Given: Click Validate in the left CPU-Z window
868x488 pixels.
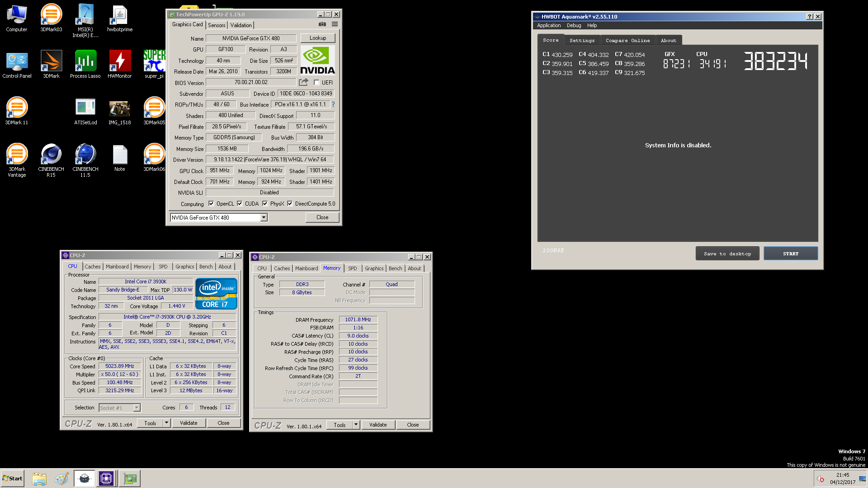Looking at the screenshot, I should pyautogui.click(x=189, y=423).
